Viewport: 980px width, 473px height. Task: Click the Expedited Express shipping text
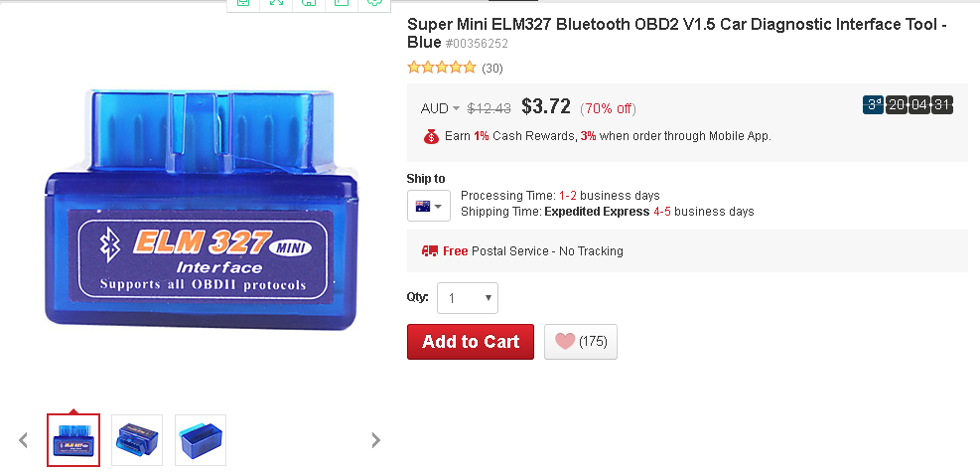pos(597,212)
